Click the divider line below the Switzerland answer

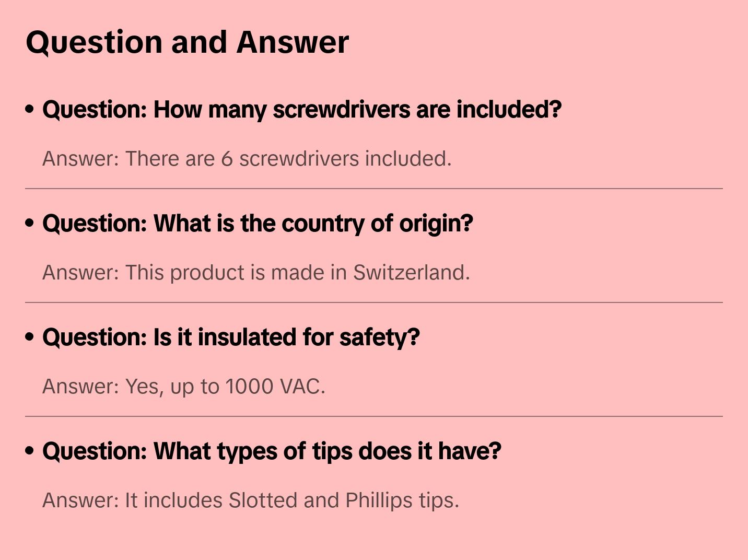(374, 302)
